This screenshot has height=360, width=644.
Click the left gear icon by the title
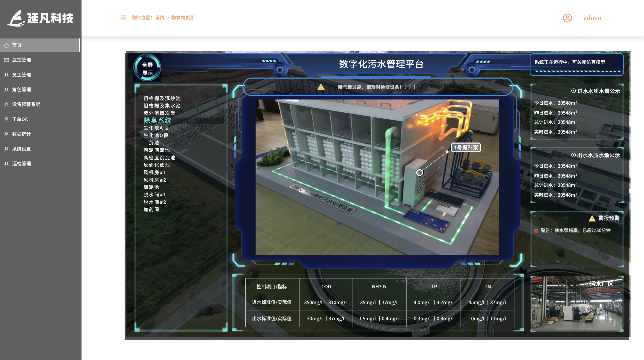click(x=280, y=70)
